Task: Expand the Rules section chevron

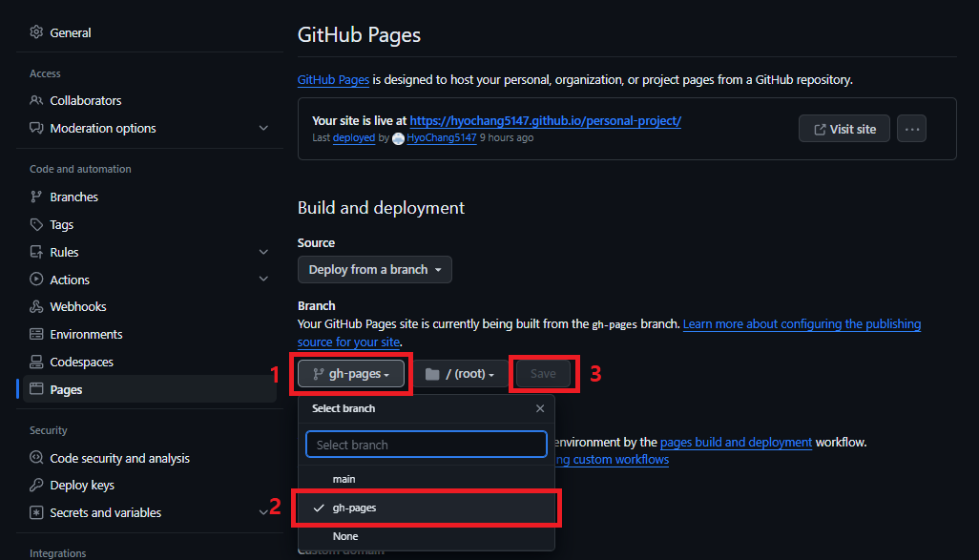Action: pos(263,252)
